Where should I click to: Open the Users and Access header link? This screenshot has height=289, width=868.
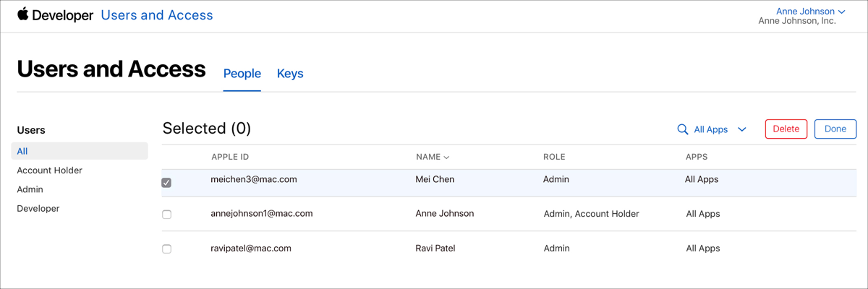click(x=157, y=15)
